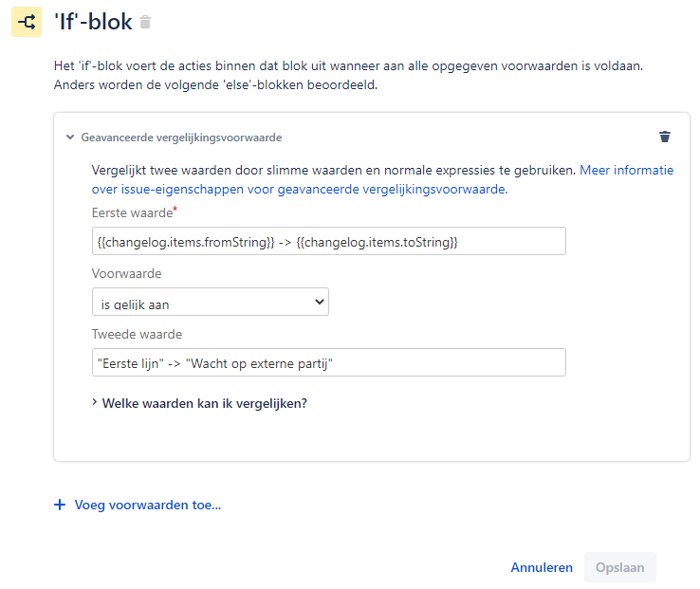Click inside the Tweede waarde text field
The width and height of the screenshot is (700, 589).
tap(328, 362)
